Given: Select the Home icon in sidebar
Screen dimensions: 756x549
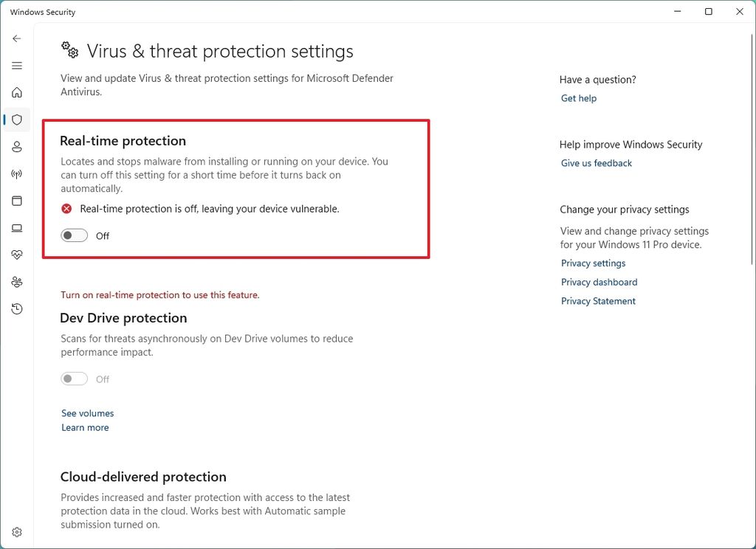Looking at the screenshot, I should point(16,92).
